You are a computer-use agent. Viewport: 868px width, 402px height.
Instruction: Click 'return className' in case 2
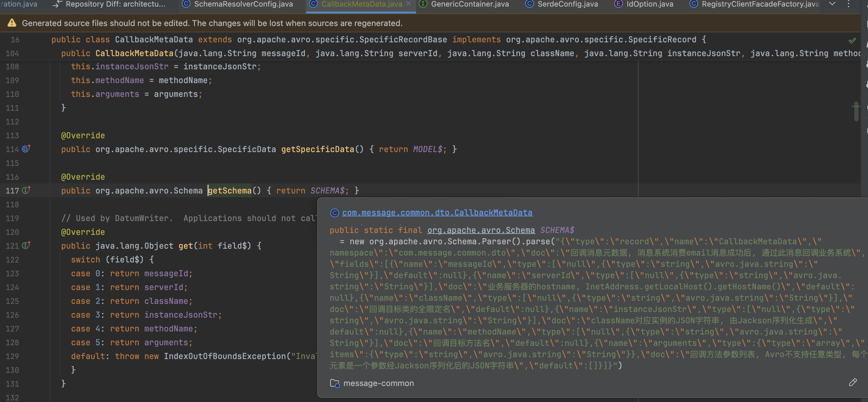tap(149, 301)
